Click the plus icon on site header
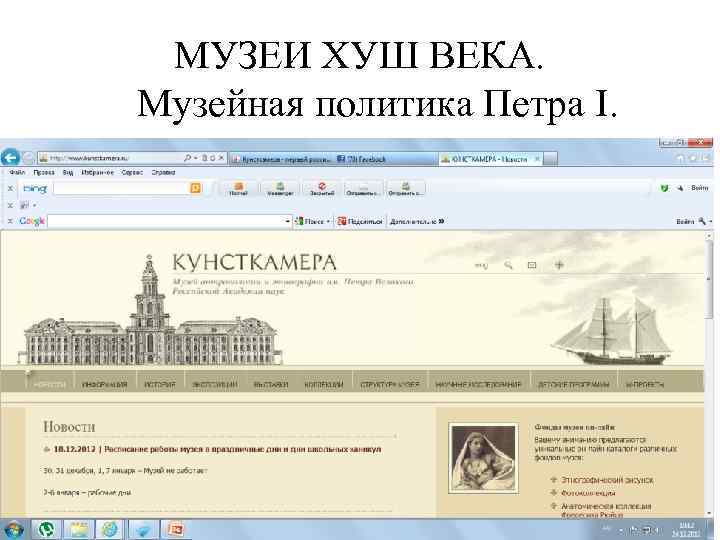 559,265
